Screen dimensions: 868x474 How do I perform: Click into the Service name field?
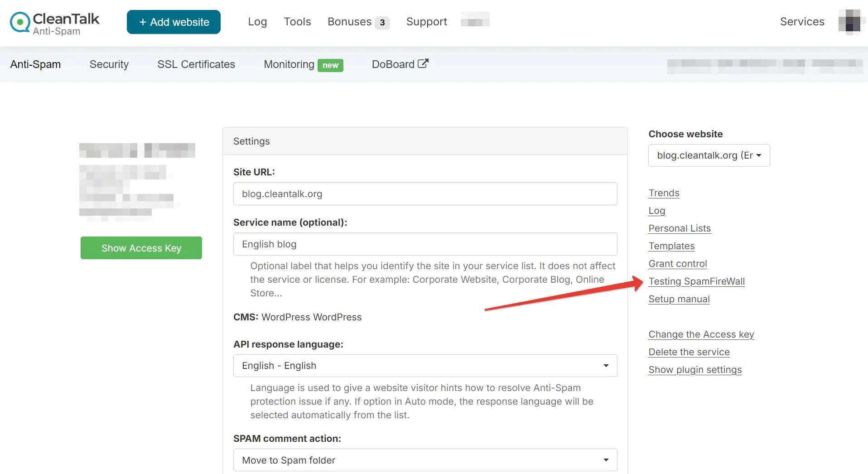click(x=425, y=244)
